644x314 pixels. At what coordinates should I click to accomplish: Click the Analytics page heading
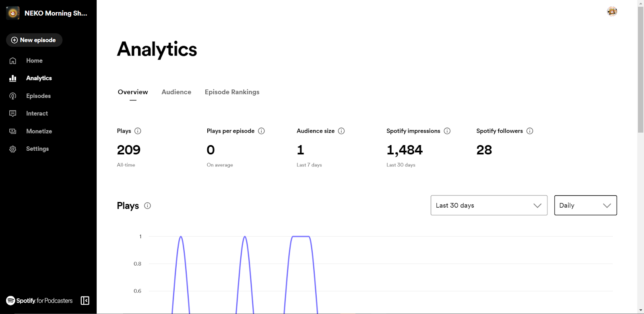(x=157, y=50)
